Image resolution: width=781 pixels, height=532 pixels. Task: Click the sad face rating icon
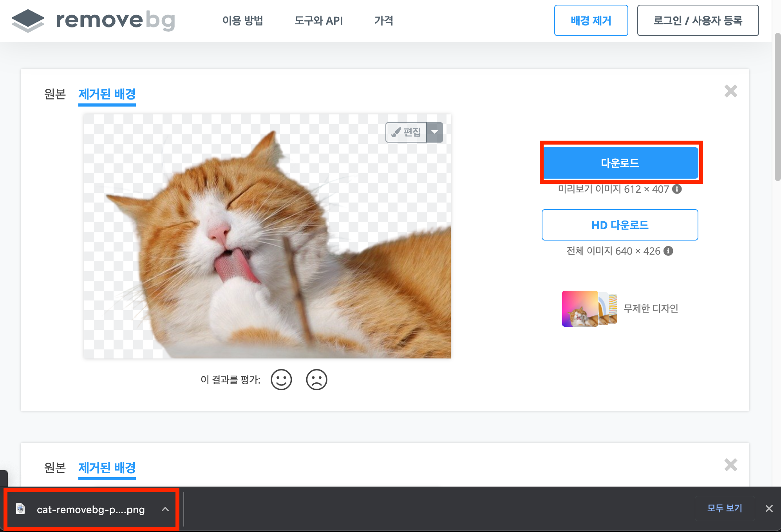click(316, 380)
